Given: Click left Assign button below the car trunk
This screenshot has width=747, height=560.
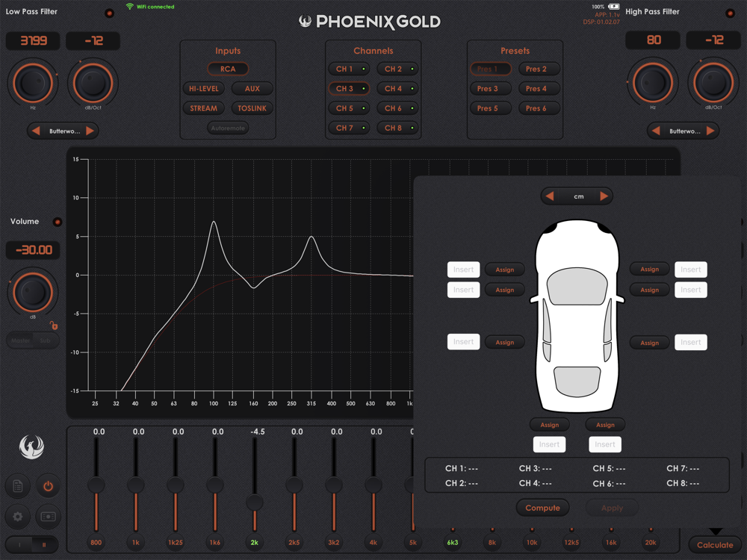Looking at the screenshot, I should pyautogui.click(x=549, y=425).
